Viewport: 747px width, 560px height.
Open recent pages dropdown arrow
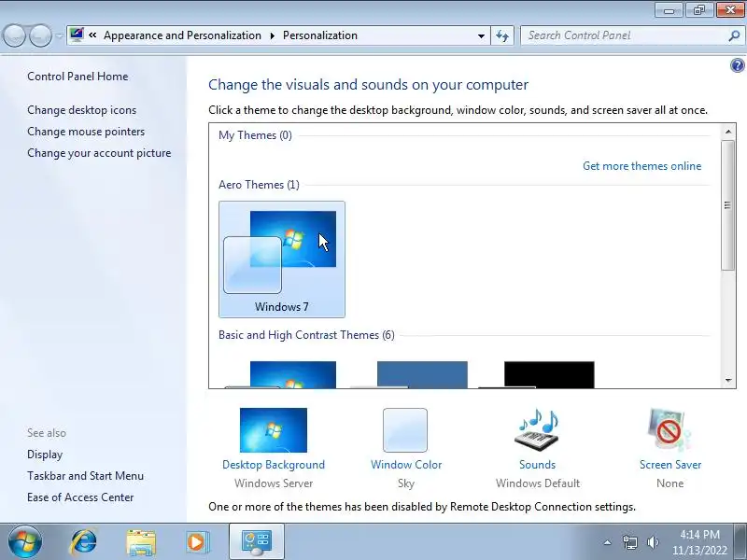(x=59, y=35)
